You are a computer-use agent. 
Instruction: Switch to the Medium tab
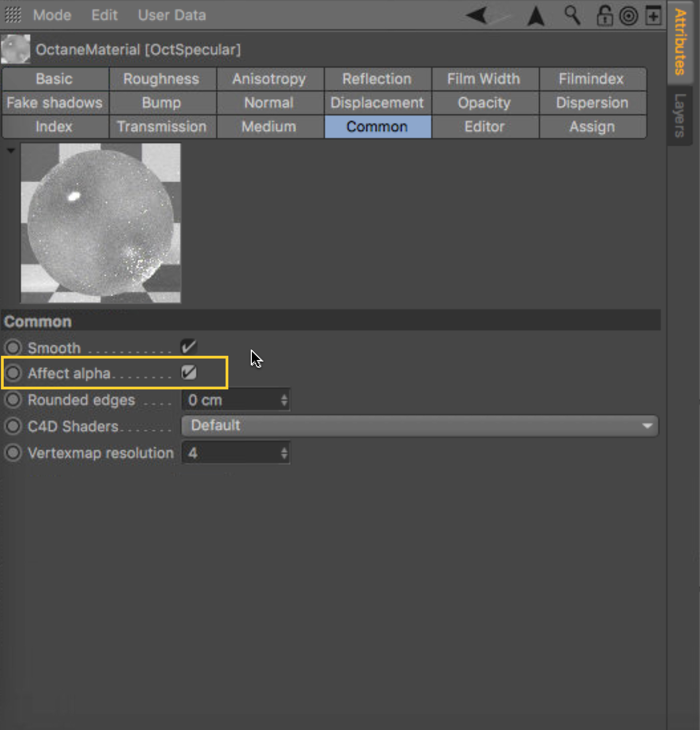[x=270, y=127]
